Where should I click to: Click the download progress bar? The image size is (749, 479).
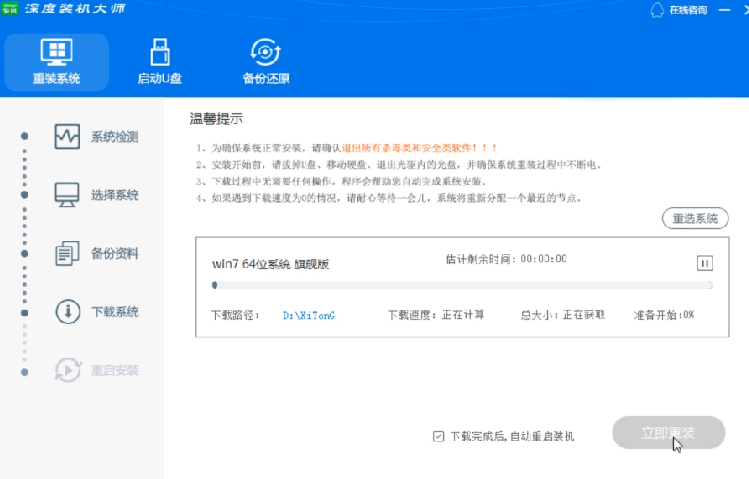coord(462,285)
